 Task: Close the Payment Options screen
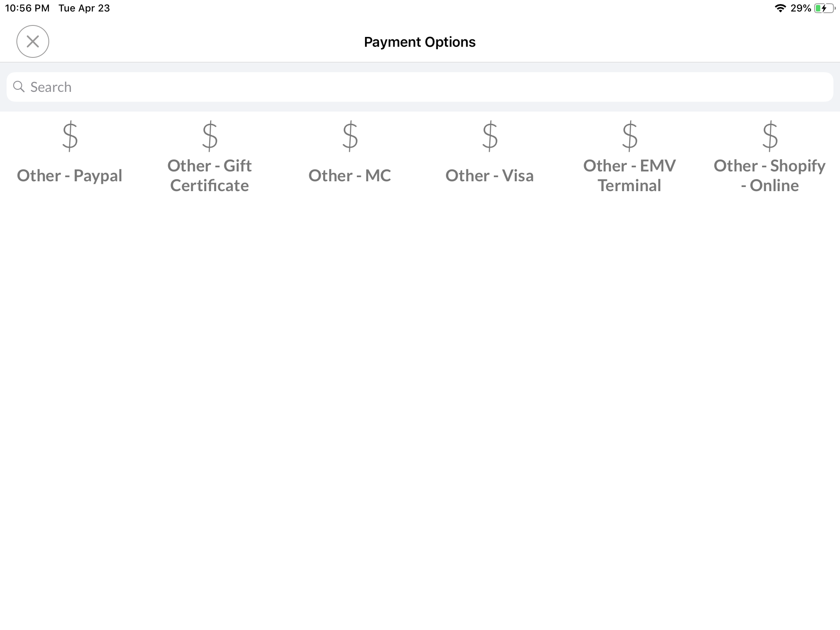pos(33,41)
